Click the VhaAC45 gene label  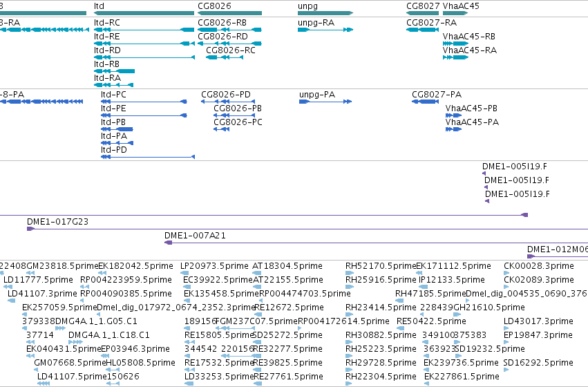pyautogui.click(x=461, y=6)
